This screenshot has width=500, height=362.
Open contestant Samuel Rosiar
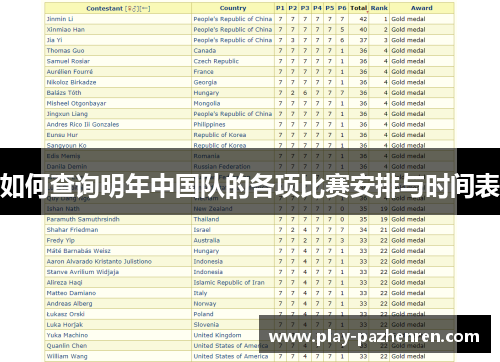(x=68, y=61)
